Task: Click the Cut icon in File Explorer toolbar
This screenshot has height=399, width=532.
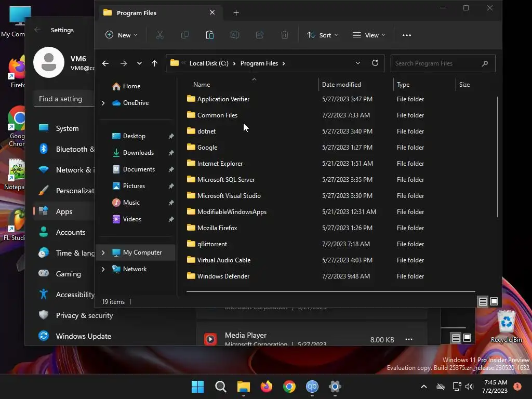Action: 160,35
